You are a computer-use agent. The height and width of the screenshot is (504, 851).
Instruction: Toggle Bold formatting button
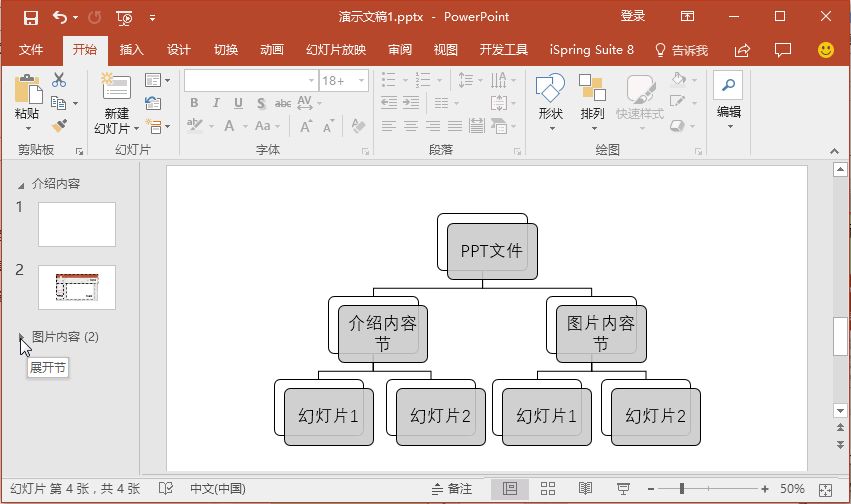194,103
